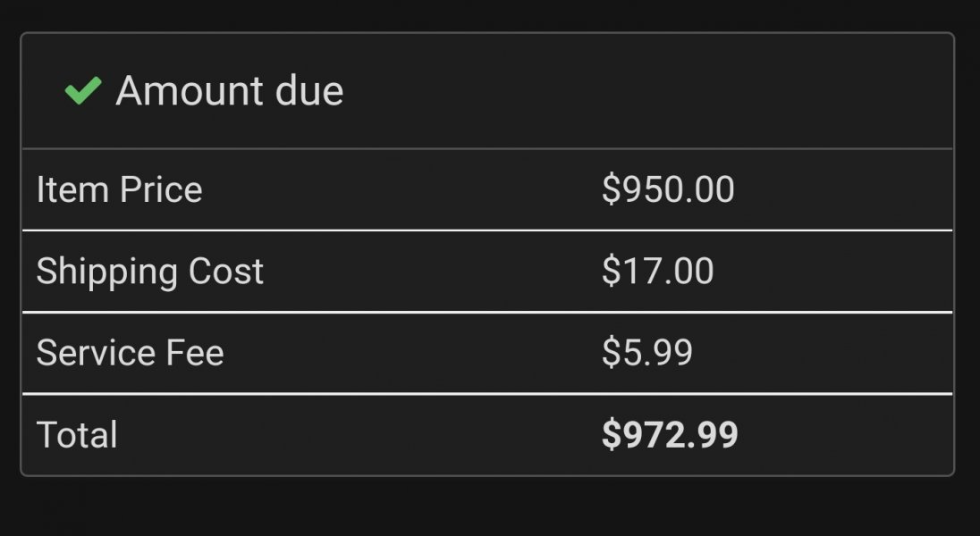Viewport: 980px width, 536px height.
Task: Click divider line below Shipping Cost row
Action: tap(487, 312)
